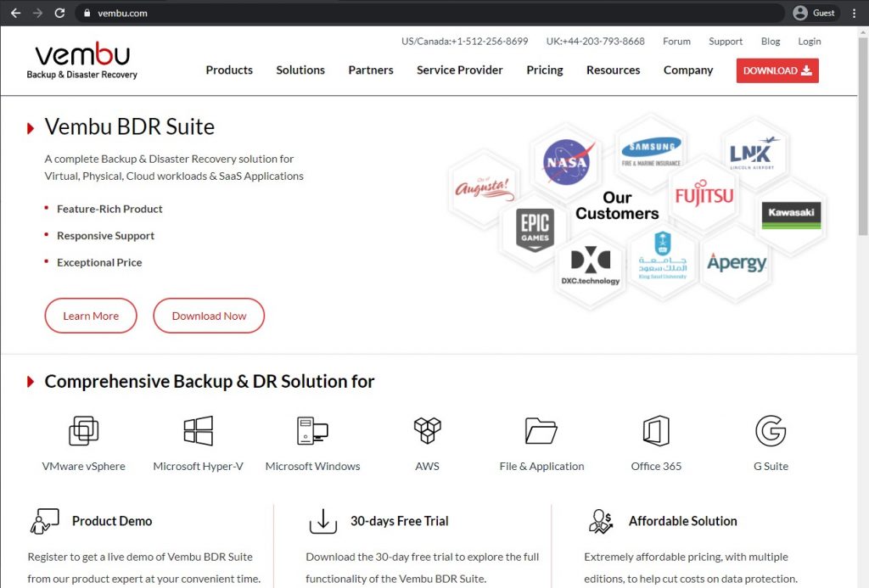
Task: Click the Responsive Support bullet text
Action: click(105, 236)
